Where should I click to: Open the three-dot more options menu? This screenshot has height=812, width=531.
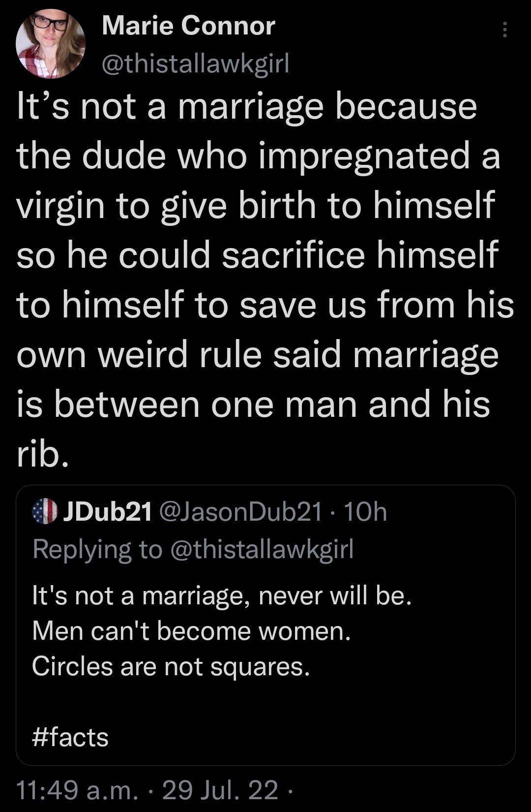[504, 30]
